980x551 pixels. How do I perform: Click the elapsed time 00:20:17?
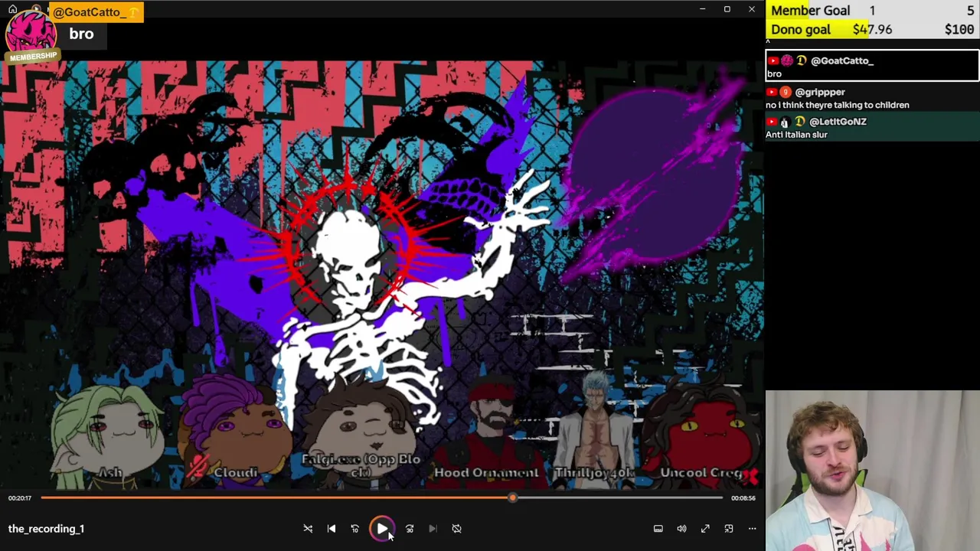pos(20,498)
